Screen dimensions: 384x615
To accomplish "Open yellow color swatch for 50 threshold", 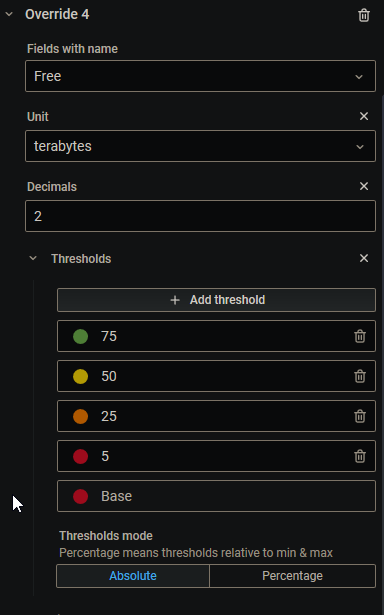I will coord(80,376).
